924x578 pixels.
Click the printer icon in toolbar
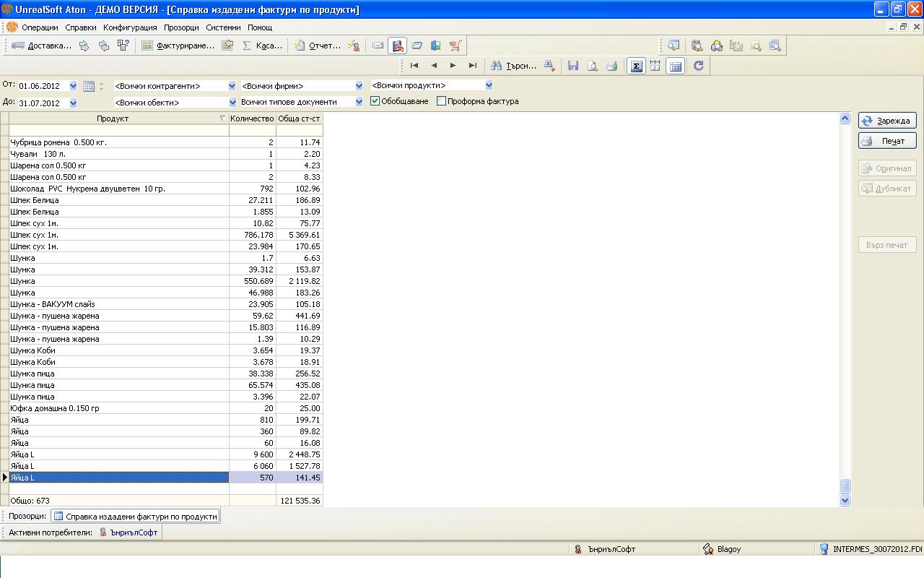pyautogui.click(x=611, y=66)
